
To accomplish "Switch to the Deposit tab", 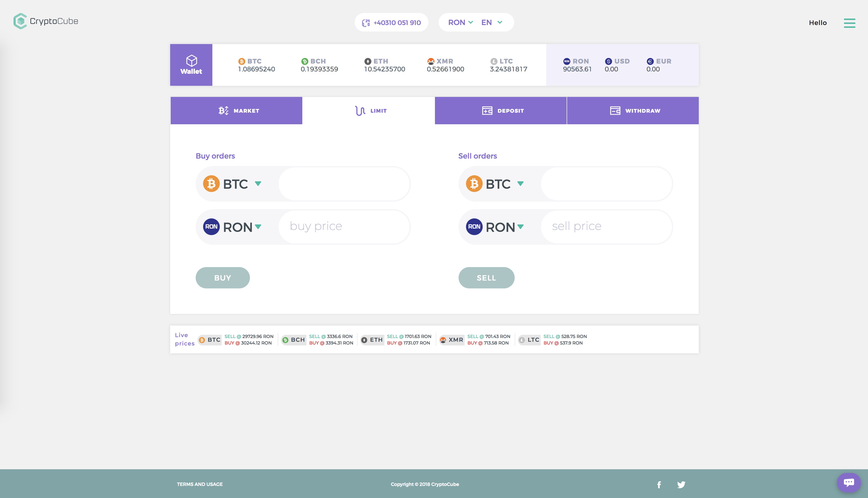I will tap(501, 111).
